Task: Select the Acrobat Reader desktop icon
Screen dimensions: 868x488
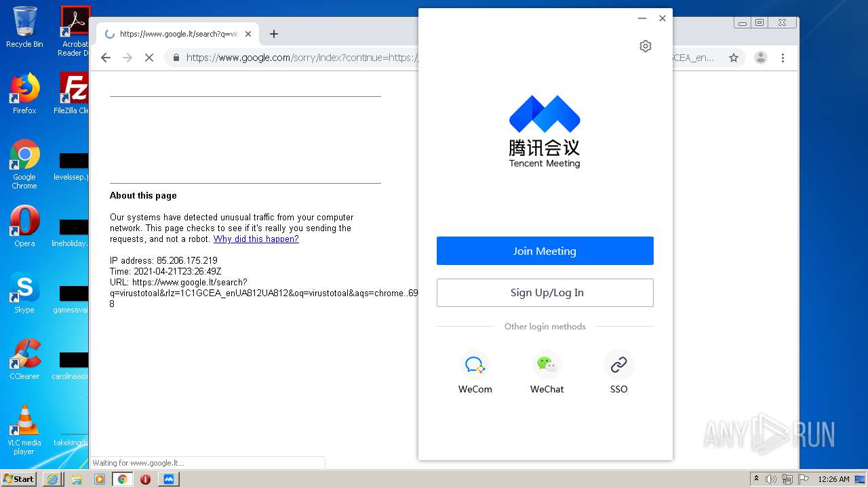Action: click(73, 31)
